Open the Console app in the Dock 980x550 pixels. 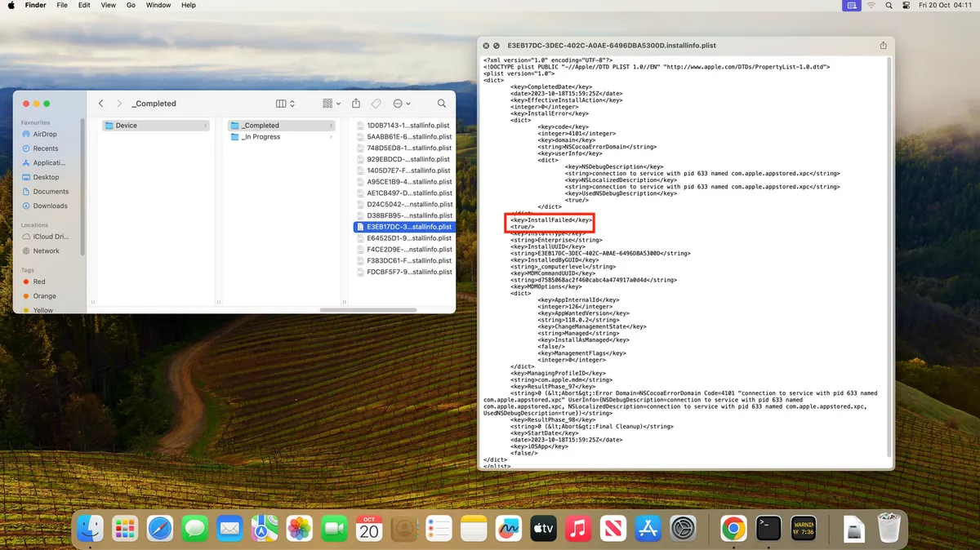point(804,529)
